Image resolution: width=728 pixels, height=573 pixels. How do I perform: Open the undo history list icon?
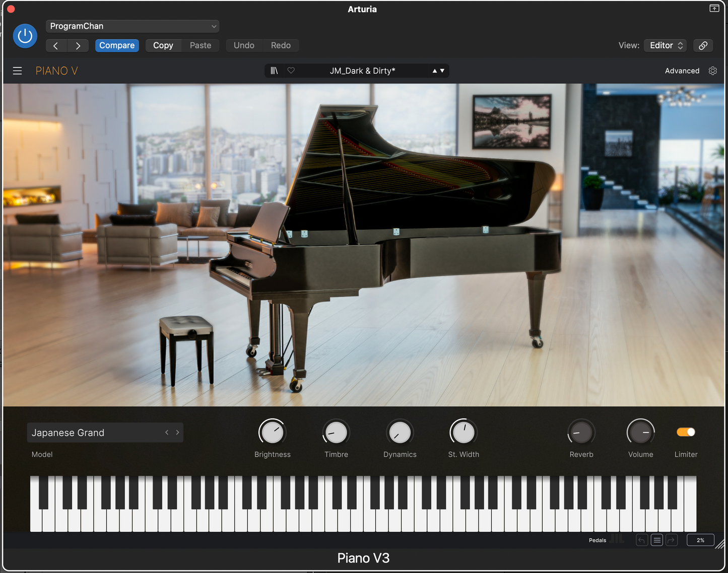(656, 540)
